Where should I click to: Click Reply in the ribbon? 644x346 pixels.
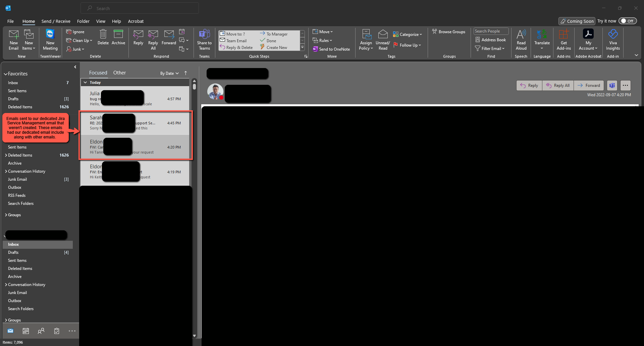pos(138,38)
